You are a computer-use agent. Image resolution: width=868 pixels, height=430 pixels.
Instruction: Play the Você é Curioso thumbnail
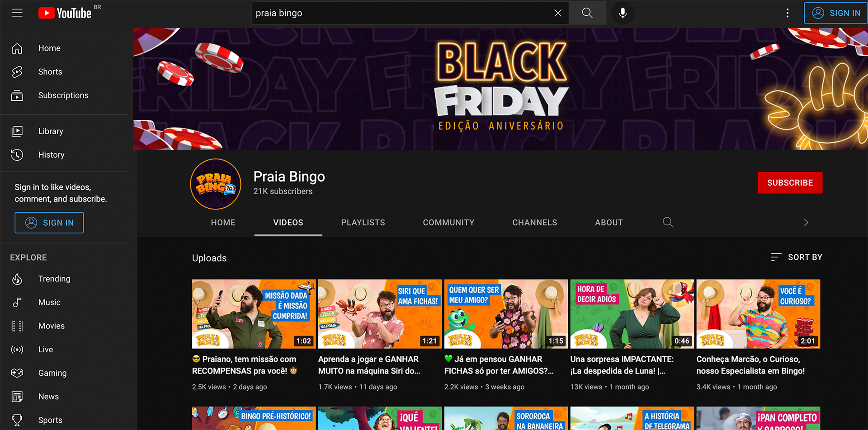[758, 314]
